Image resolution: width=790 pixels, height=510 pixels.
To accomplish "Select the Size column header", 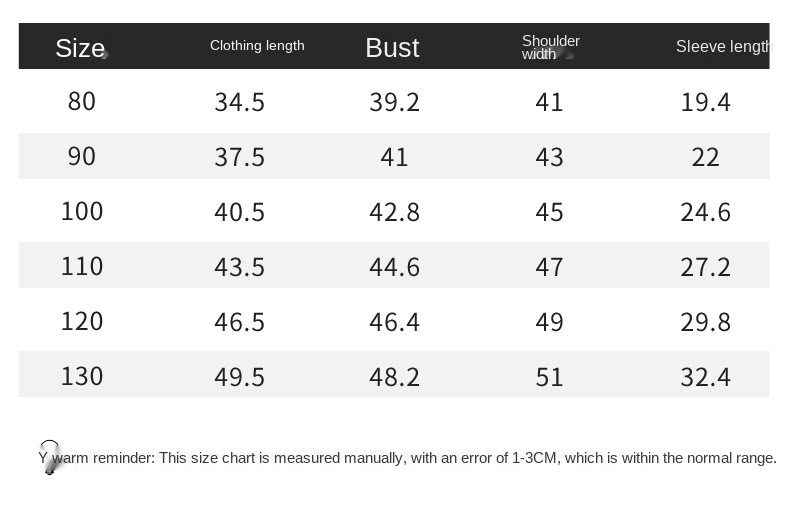I will (x=80, y=48).
